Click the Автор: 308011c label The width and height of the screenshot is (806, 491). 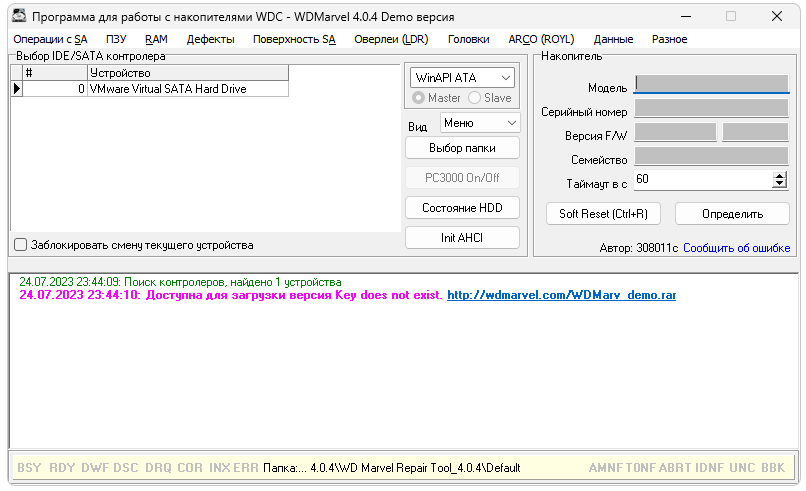(x=639, y=248)
